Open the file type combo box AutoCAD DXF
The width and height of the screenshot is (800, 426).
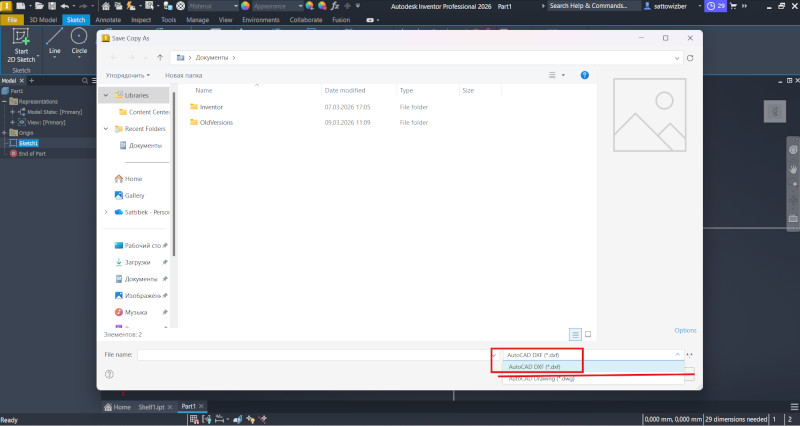[x=593, y=355]
